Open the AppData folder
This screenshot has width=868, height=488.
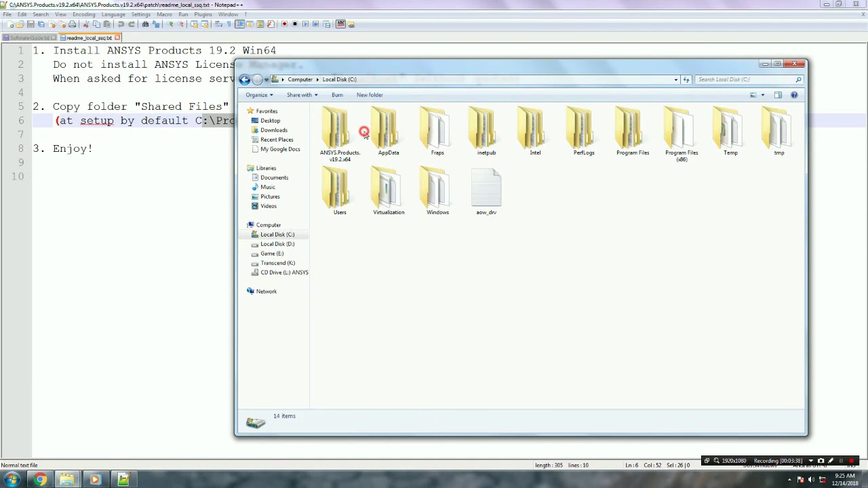[x=389, y=131]
